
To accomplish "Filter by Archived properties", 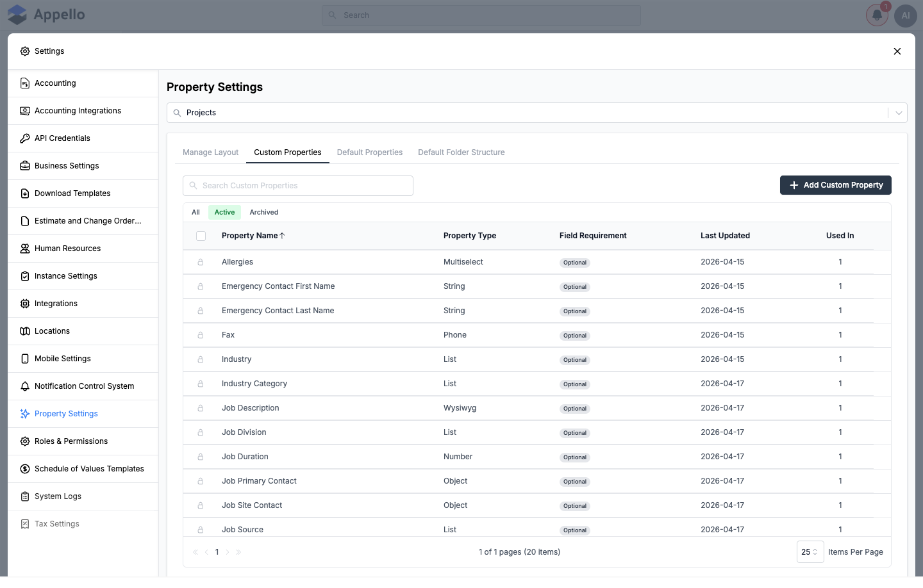I will [264, 213].
